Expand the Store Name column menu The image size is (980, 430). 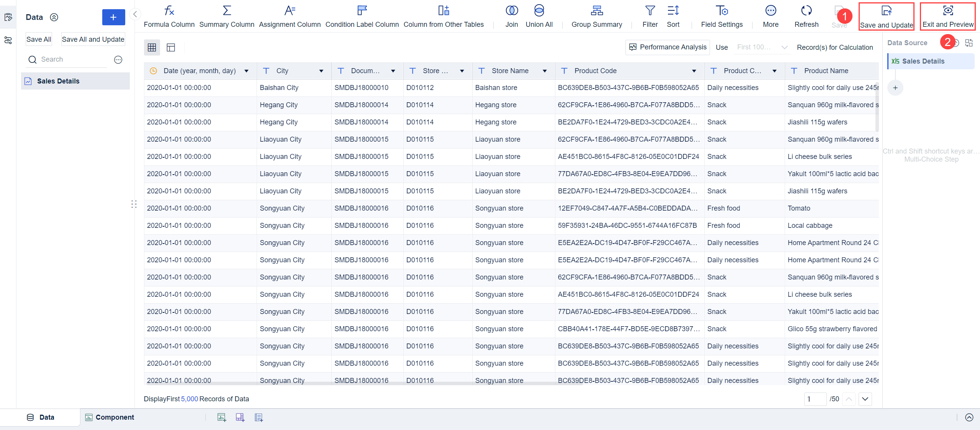tap(545, 71)
